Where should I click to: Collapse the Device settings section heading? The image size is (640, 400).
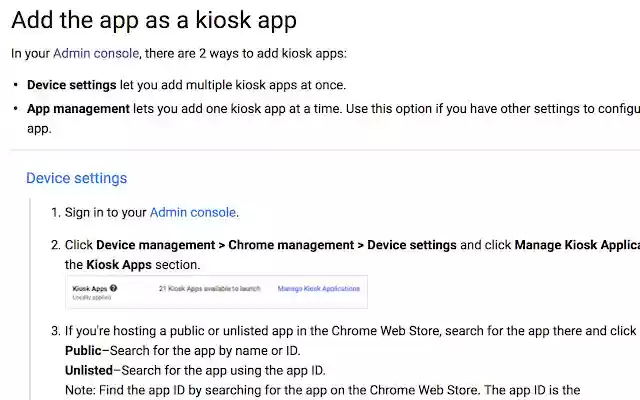coord(76,178)
